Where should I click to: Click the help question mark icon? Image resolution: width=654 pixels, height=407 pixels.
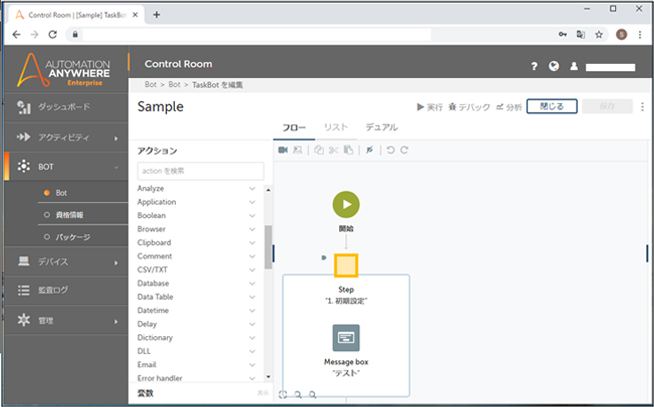tap(534, 66)
